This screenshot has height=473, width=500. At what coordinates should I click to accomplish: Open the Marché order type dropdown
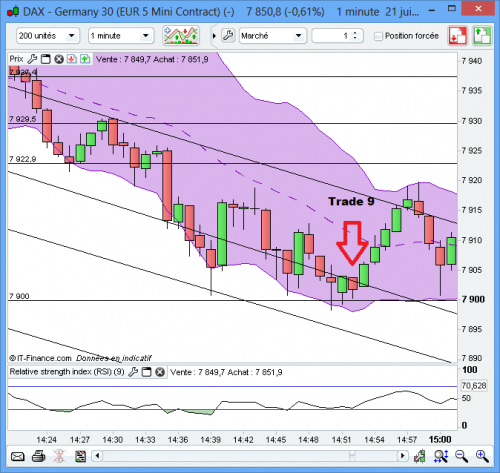pos(273,36)
